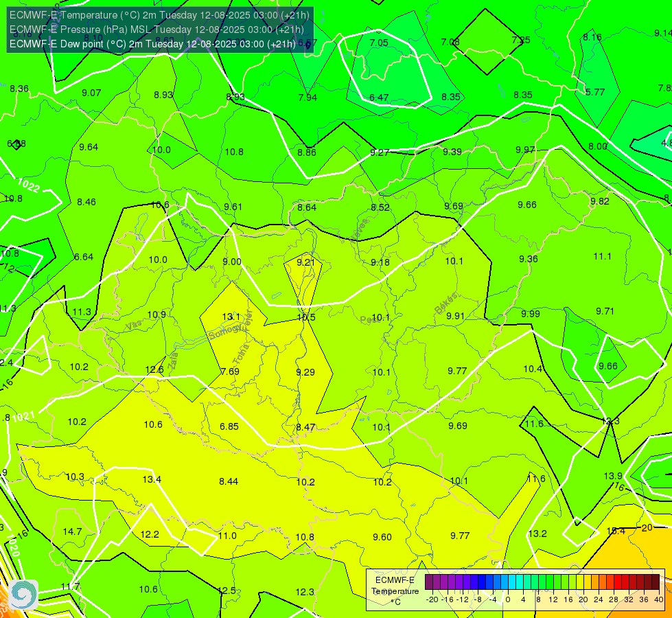
Task: Click the 8.00 value
Action: click(597, 146)
